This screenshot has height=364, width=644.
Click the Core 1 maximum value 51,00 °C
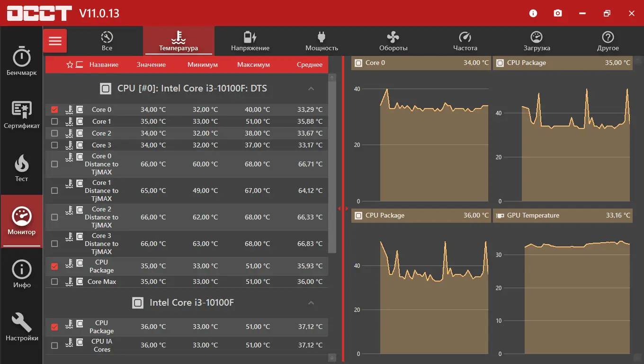257,121
